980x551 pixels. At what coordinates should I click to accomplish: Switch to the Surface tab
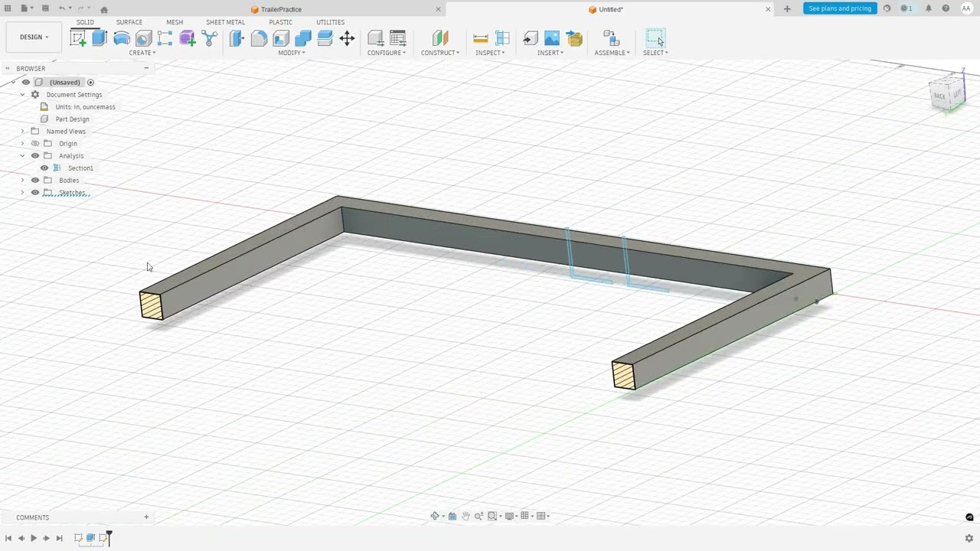point(129,22)
